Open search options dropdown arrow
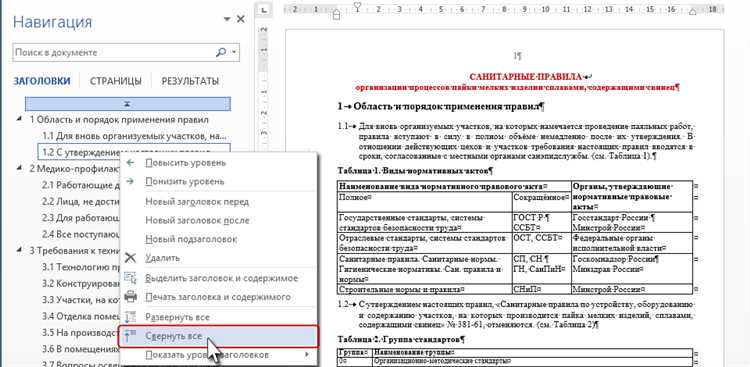Image resolution: width=750 pixels, height=367 pixels. coord(234,53)
